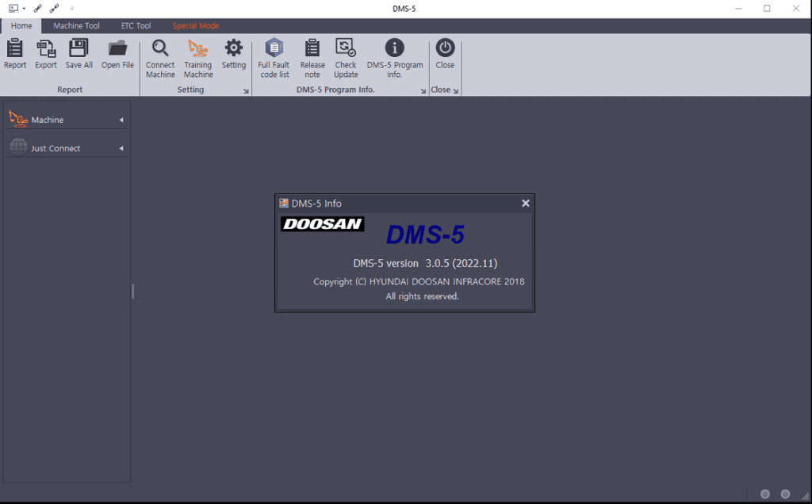Click the sidebar splitter handle
The image size is (812, 504).
pyautogui.click(x=132, y=292)
